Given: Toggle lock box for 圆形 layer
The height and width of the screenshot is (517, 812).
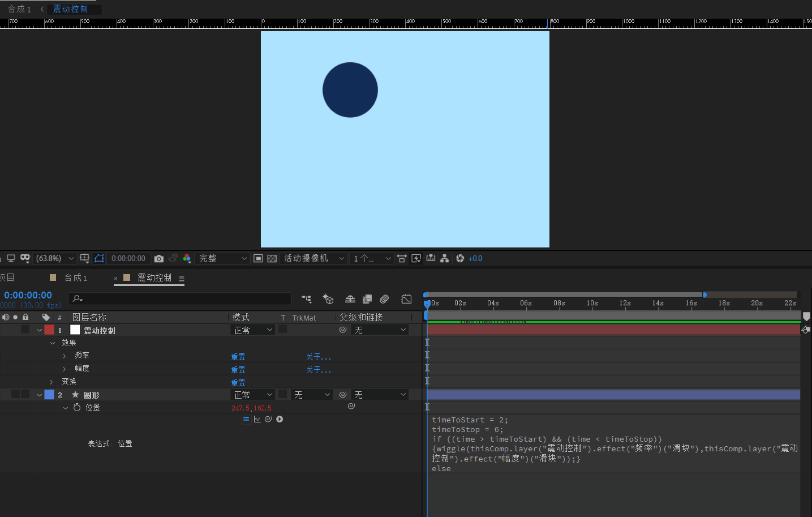Looking at the screenshot, I should pyautogui.click(x=25, y=394).
